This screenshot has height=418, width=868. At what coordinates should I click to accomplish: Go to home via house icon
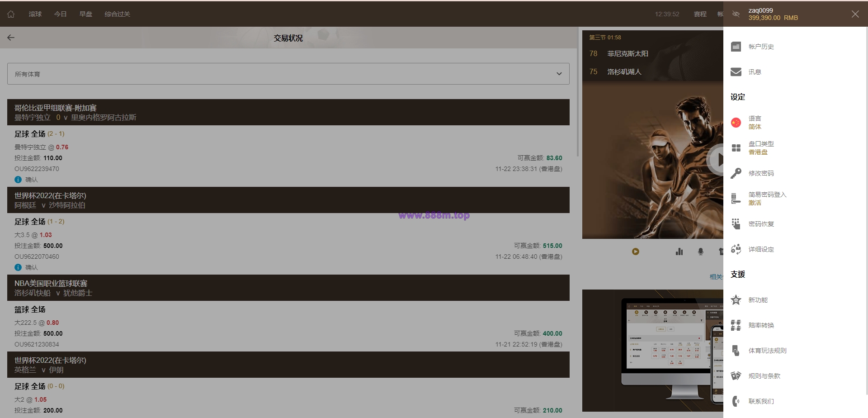(11, 14)
